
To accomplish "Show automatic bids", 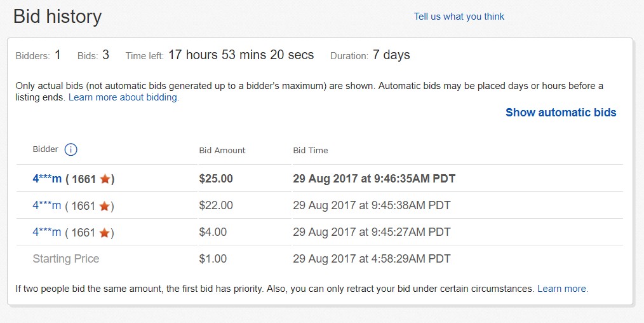I will pyautogui.click(x=561, y=113).
